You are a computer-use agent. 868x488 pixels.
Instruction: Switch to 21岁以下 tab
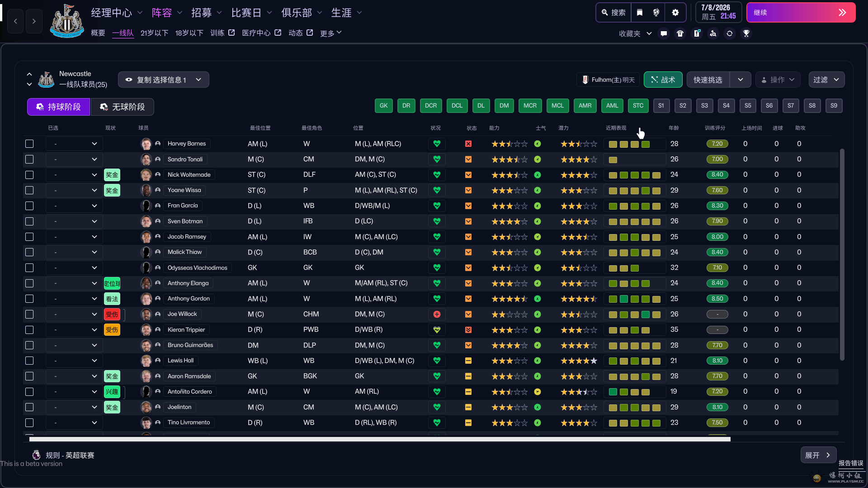point(154,33)
